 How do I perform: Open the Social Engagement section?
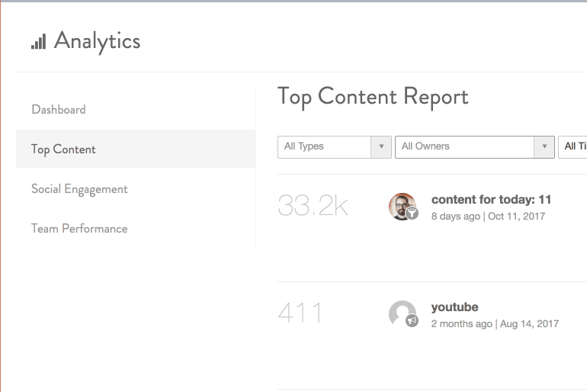pyautogui.click(x=79, y=189)
